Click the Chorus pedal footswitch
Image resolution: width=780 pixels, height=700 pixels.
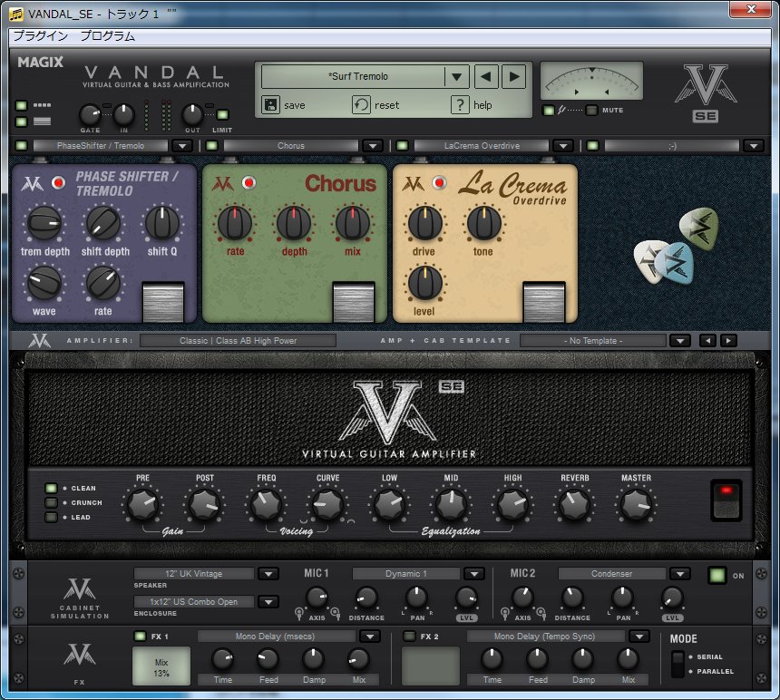click(353, 302)
